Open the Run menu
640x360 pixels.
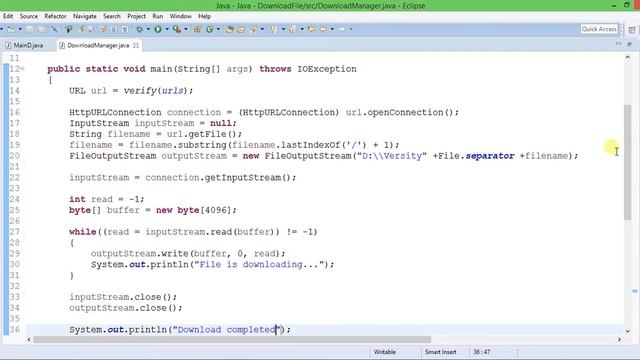point(158,16)
